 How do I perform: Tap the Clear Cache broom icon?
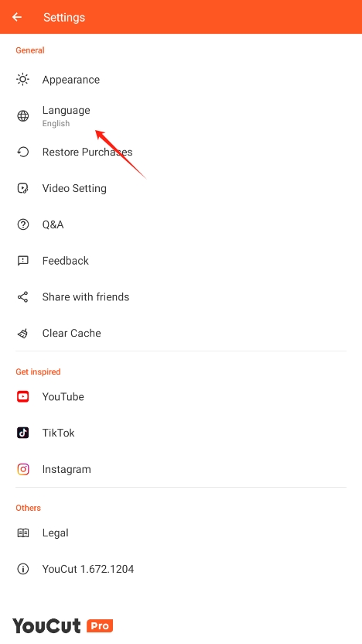(23, 333)
